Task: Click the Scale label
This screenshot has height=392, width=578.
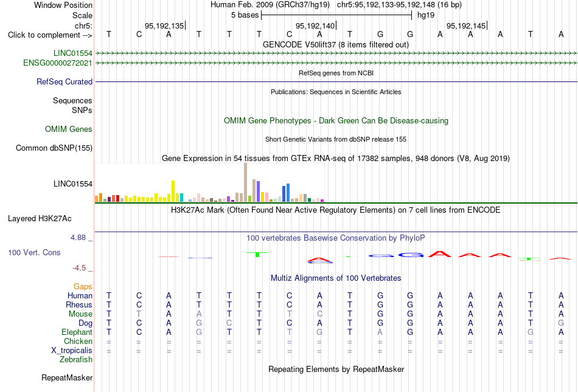Action: tap(82, 15)
